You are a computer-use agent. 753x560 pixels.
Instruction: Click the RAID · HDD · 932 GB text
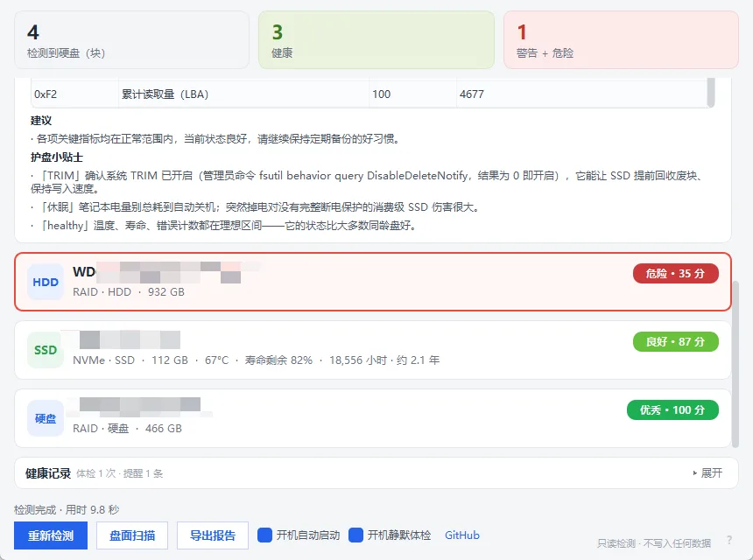point(129,291)
